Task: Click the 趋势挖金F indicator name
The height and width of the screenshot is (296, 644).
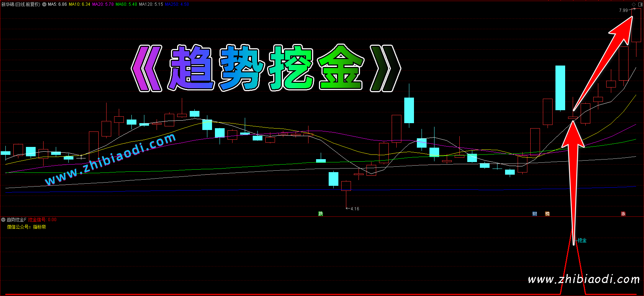Action: click(17, 219)
